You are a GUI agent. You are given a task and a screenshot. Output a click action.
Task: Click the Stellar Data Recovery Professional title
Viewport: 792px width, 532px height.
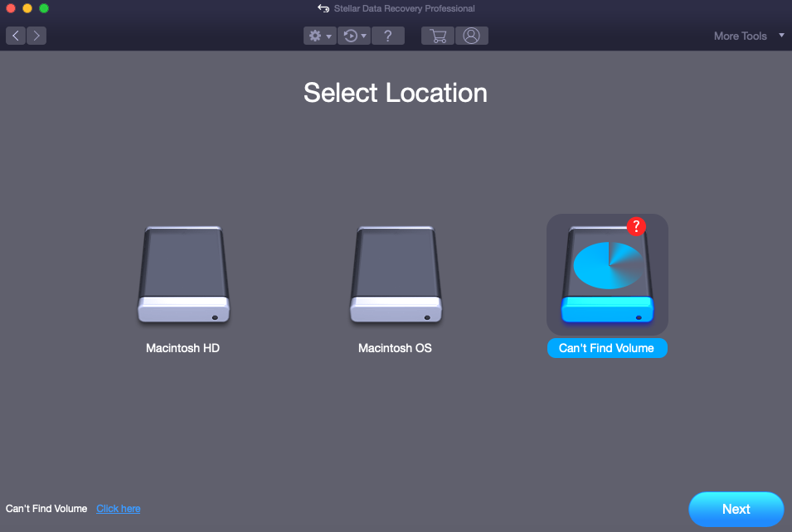tap(404, 8)
